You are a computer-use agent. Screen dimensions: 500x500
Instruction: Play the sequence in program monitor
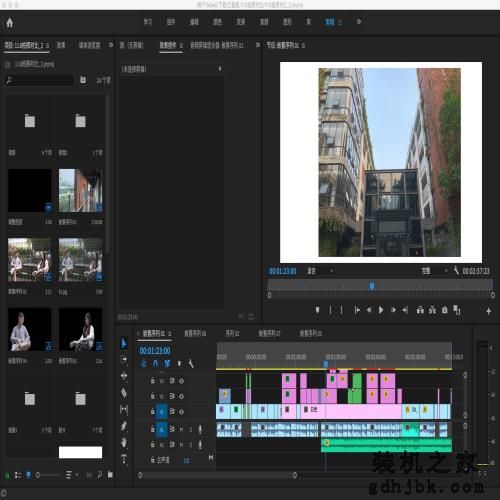point(381,310)
